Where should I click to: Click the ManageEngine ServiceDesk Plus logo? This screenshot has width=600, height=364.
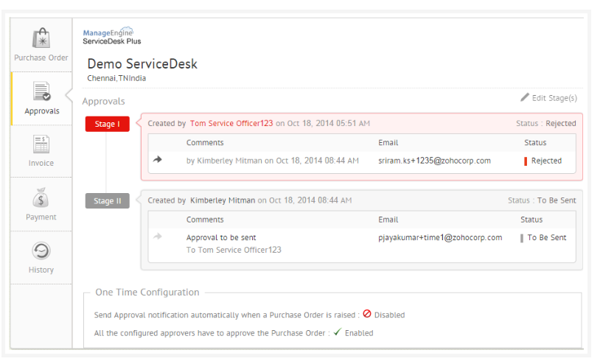112,36
